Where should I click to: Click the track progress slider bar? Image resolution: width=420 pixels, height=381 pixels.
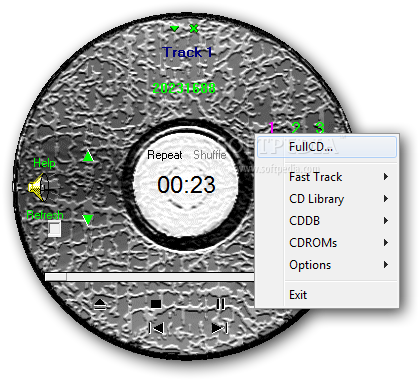coord(150,277)
